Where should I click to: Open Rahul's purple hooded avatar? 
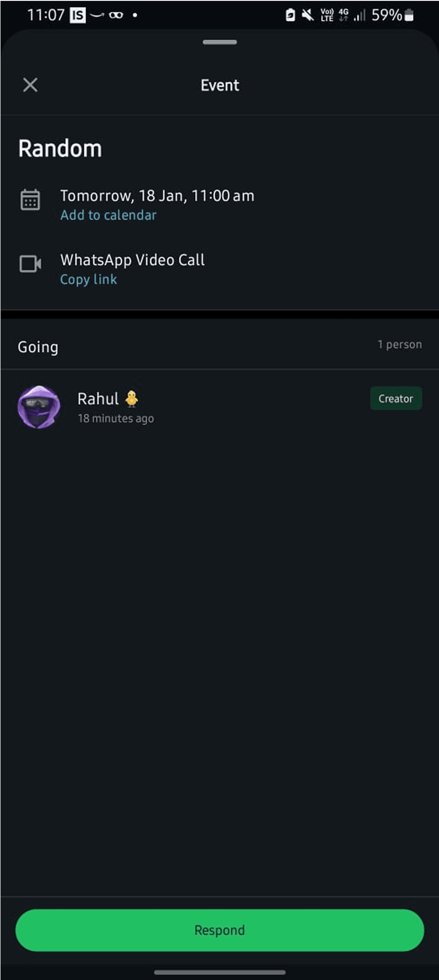click(x=39, y=407)
